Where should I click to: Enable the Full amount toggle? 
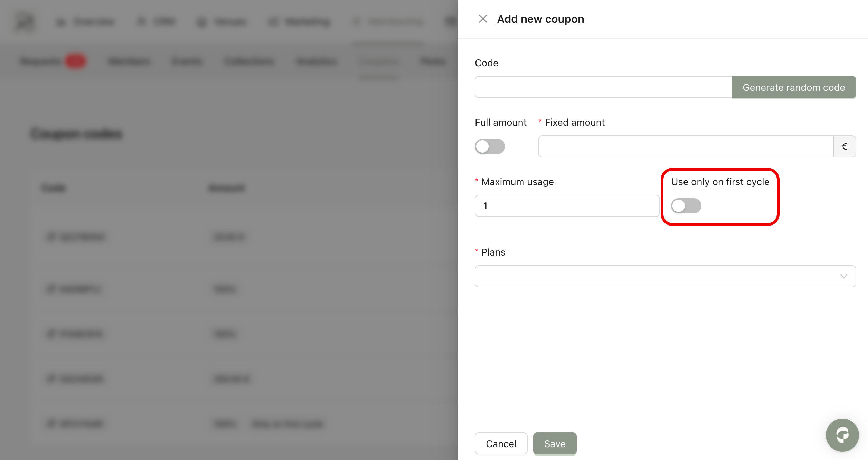(490, 147)
